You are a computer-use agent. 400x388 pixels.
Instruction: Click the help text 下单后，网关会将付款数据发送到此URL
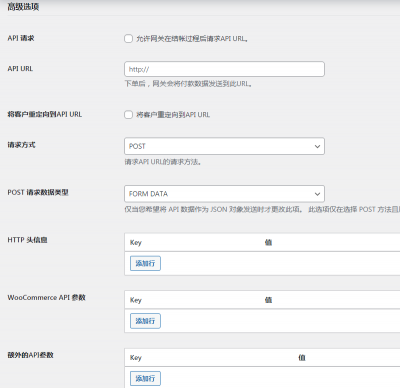188,84
